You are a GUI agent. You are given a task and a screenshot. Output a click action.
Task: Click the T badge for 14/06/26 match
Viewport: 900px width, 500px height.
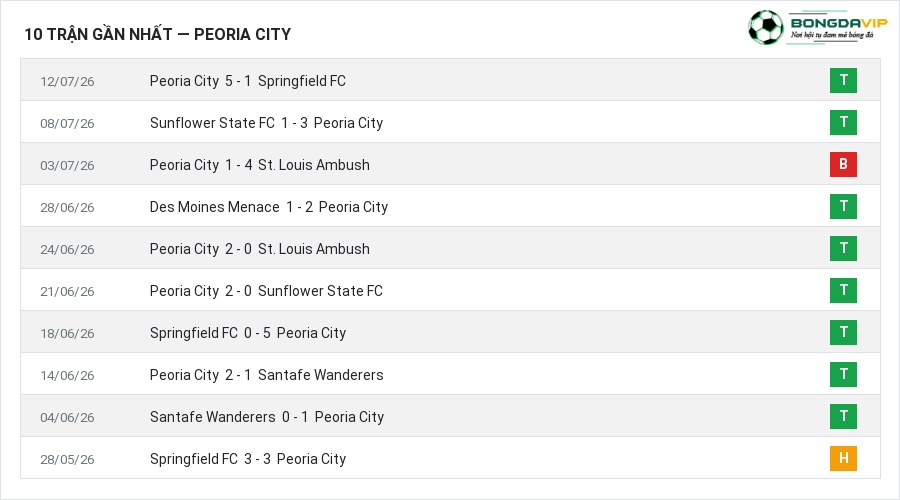click(x=843, y=374)
